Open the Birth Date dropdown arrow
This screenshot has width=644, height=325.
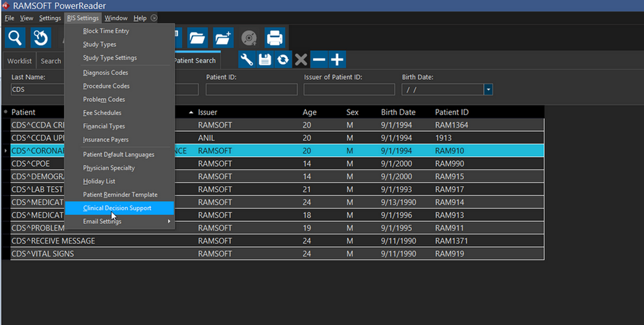[488, 90]
